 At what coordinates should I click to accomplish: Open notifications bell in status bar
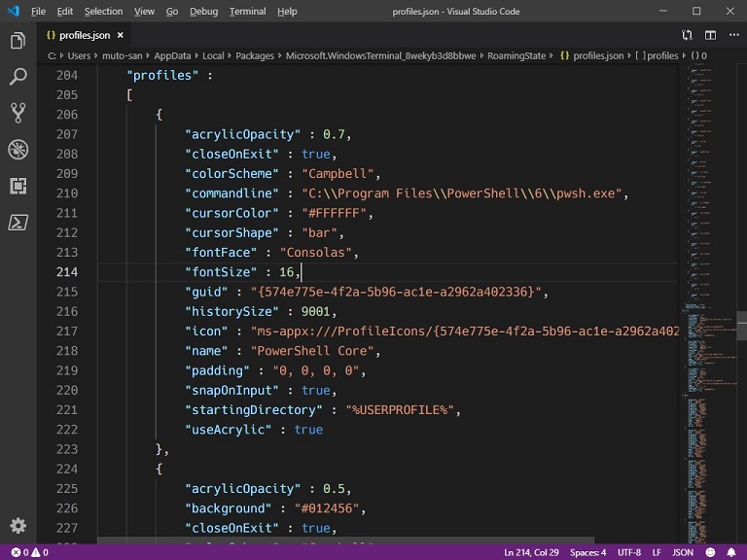(731, 552)
